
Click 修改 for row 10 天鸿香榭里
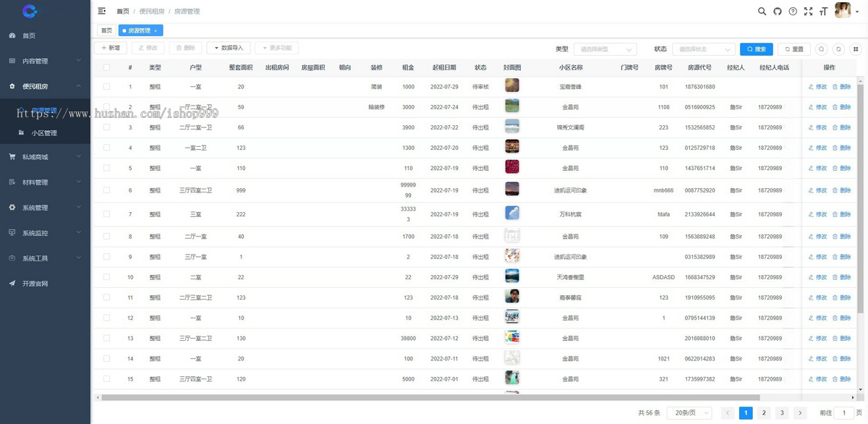pyautogui.click(x=817, y=277)
